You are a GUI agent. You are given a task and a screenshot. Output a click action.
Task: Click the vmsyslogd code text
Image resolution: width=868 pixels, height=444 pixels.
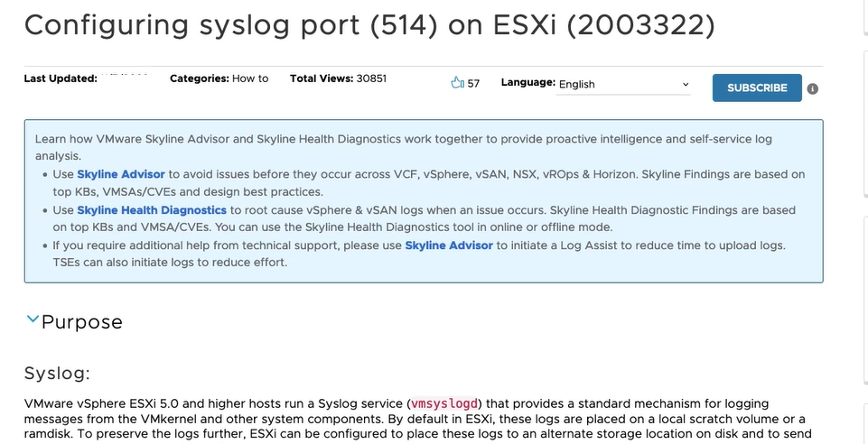coord(444,403)
